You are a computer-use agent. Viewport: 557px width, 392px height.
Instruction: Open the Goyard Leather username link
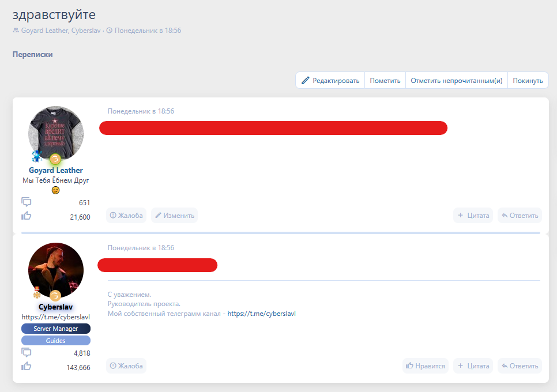click(56, 170)
